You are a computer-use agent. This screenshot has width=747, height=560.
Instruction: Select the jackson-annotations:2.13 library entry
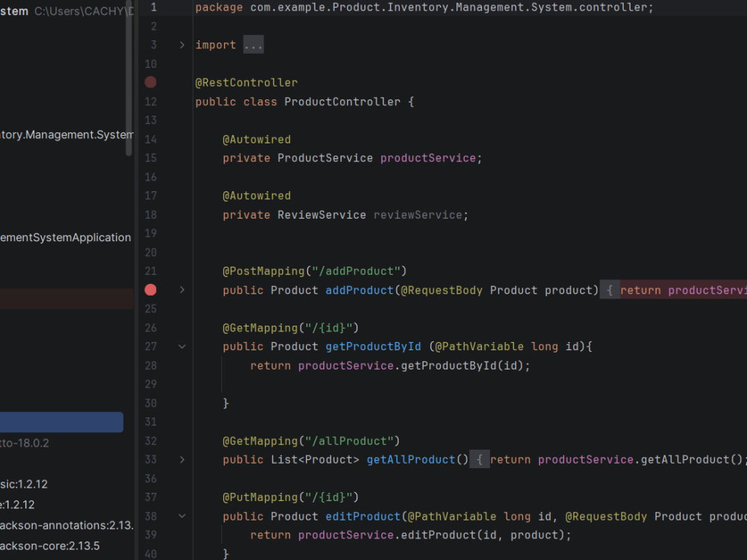[66, 525]
